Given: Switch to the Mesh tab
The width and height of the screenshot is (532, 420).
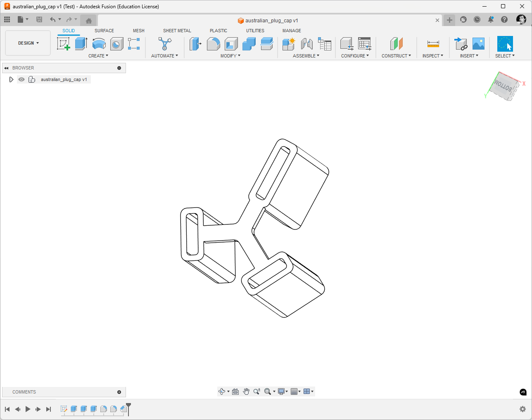Looking at the screenshot, I should (x=139, y=31).
